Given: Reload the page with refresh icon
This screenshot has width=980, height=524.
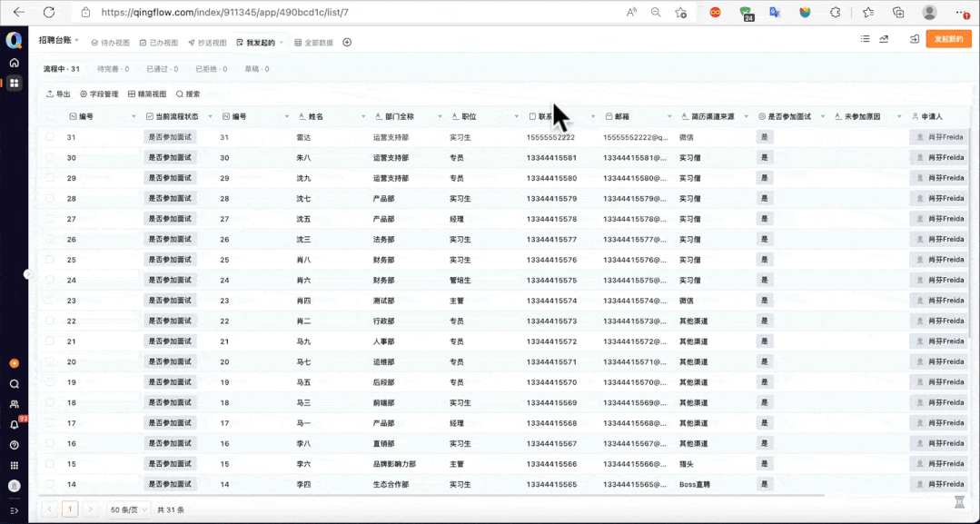Looking at the screenshot, I should (49, 12).
